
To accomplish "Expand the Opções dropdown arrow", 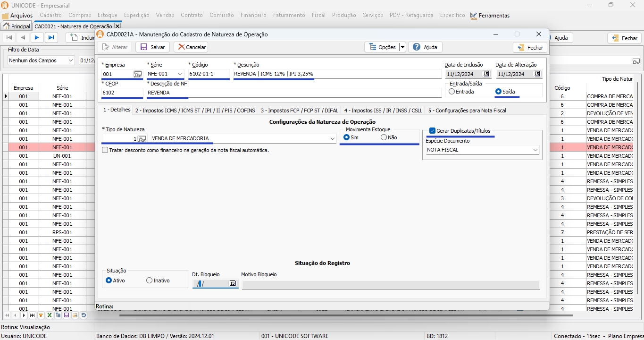I will coord(402,47).
